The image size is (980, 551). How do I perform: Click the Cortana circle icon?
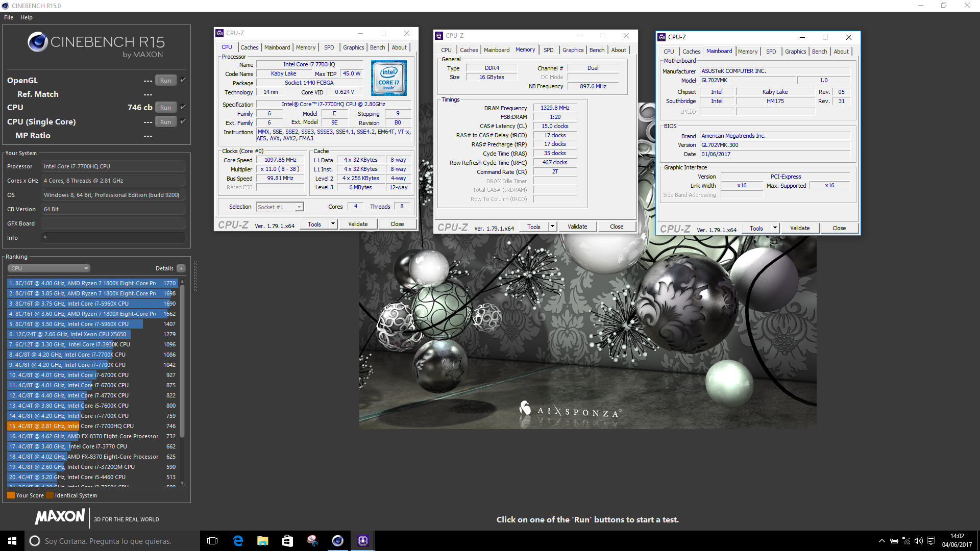[35, 541]
